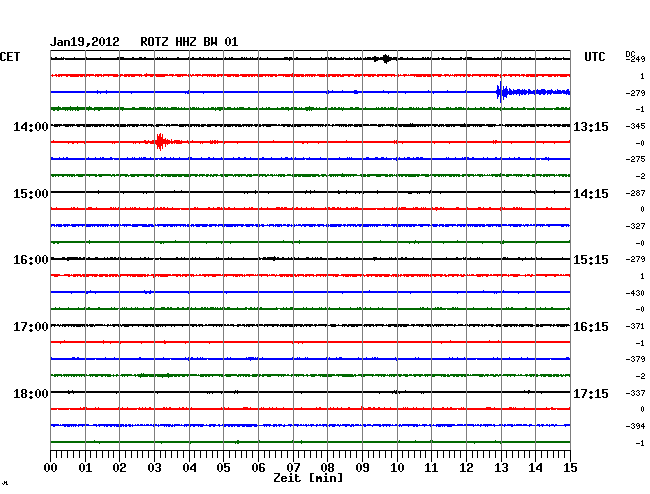Viewport: 650px width, 494px height.
Task: Click DC offset value -337
Action: tap(635, 393)
